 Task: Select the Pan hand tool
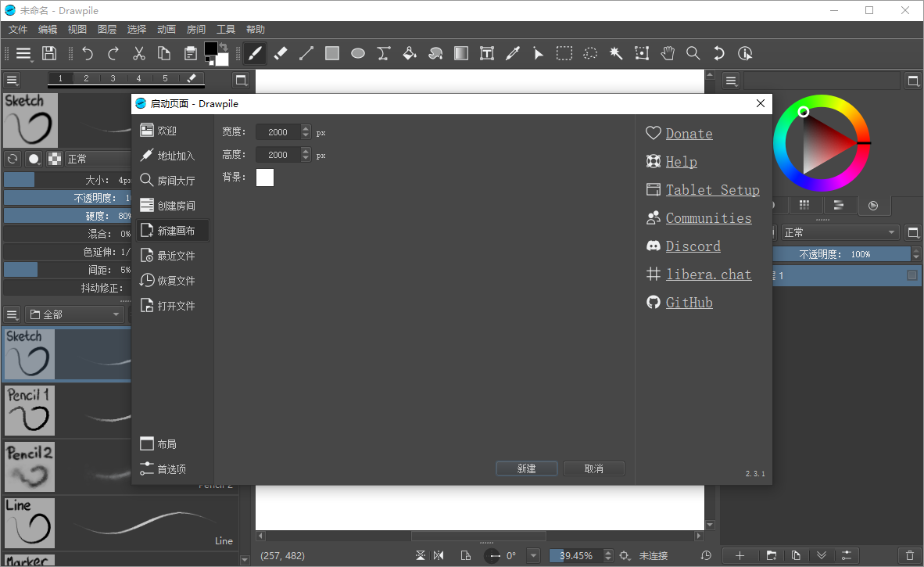[x=668, y=54]
